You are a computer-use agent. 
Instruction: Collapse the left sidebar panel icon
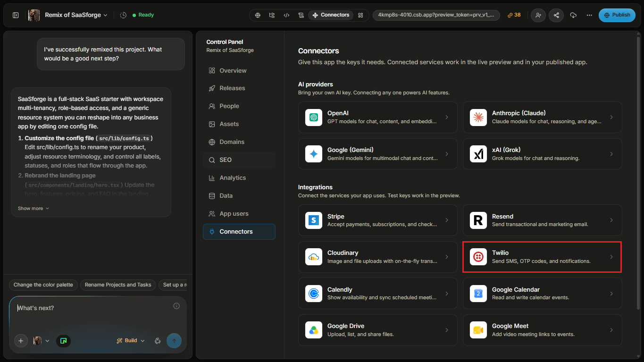pos(16,15)
